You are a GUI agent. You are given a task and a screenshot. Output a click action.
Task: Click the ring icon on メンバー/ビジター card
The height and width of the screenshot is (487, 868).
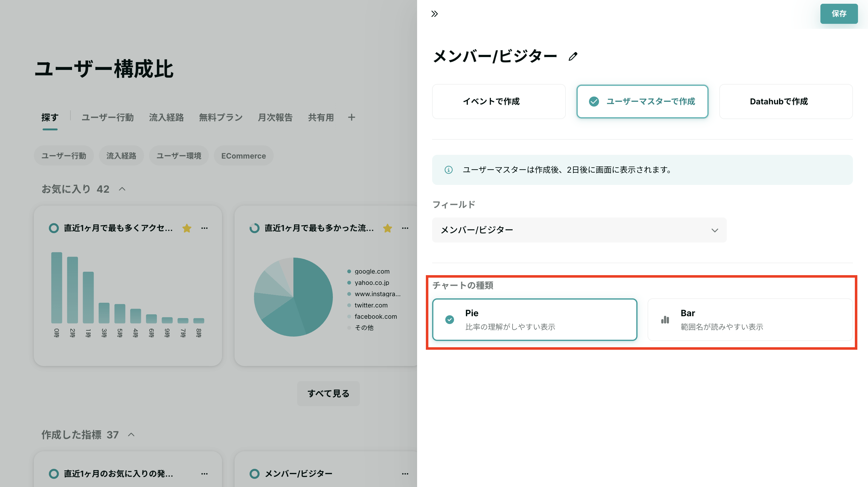point(254,474)
